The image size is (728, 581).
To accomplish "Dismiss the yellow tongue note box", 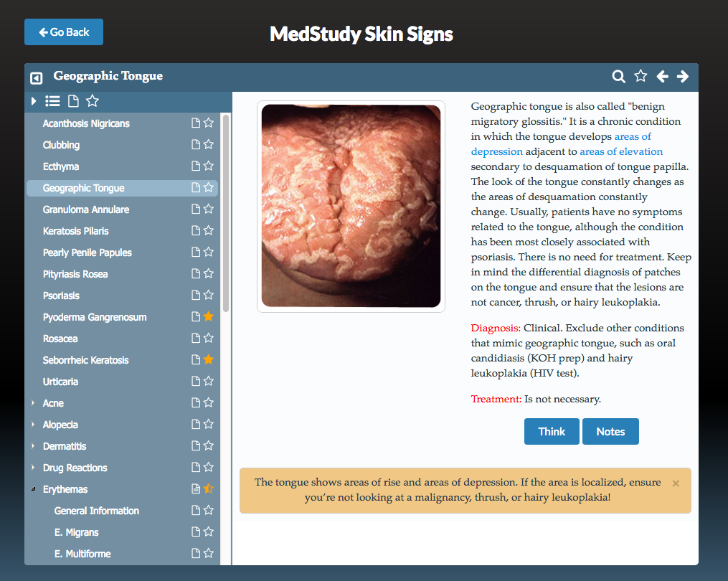I will point(675,483).
